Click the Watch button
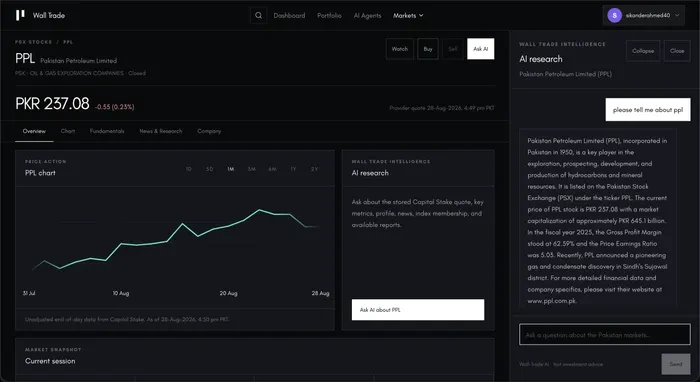This screenshot has width=700, height=382. (x=400, y=49)
